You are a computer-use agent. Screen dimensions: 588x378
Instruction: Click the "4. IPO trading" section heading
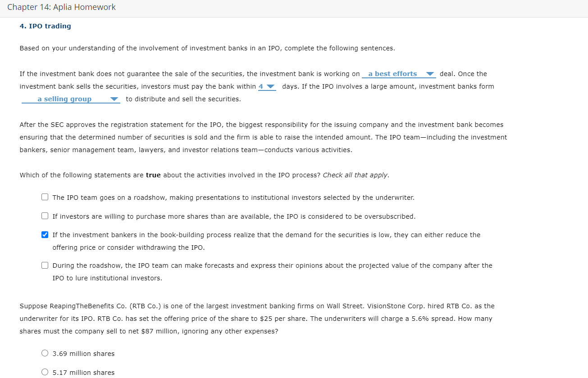(x=45, y=26)
